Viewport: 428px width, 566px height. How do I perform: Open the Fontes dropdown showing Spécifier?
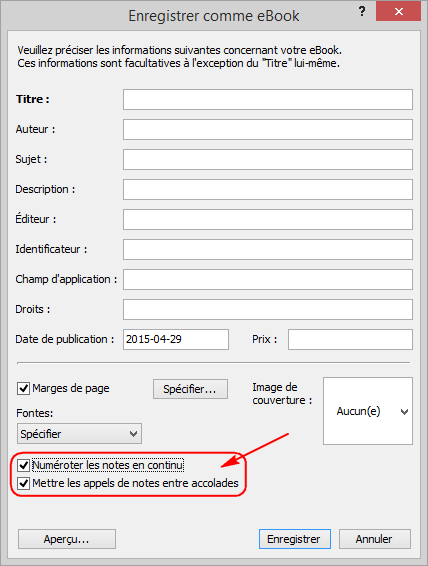pyautogui.click(x=79, y=434)
